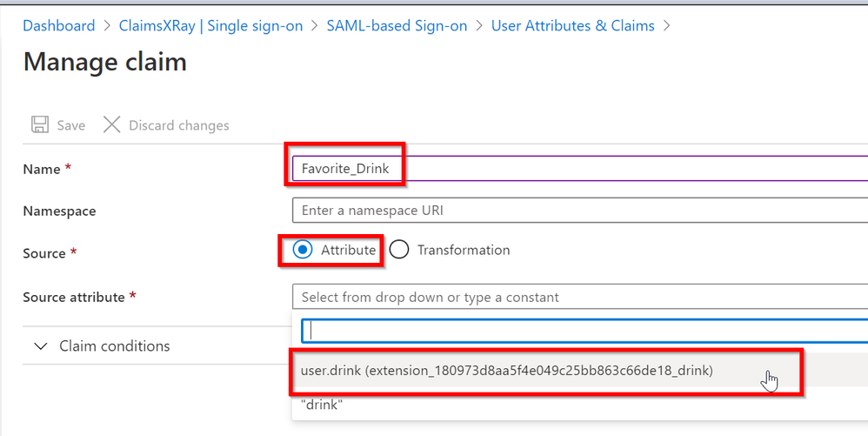The height and width of the screenshot is (436, 868).
Task: Open User Attributes & Claims breadcrumb
Action: click(x=572, y=26)
